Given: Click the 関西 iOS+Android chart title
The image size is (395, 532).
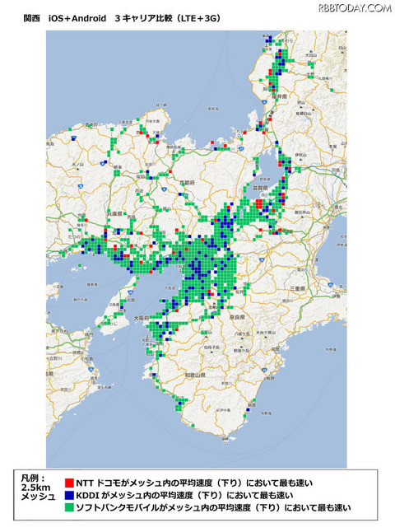Looking at the screenshot, I should (x=122, y=18).
